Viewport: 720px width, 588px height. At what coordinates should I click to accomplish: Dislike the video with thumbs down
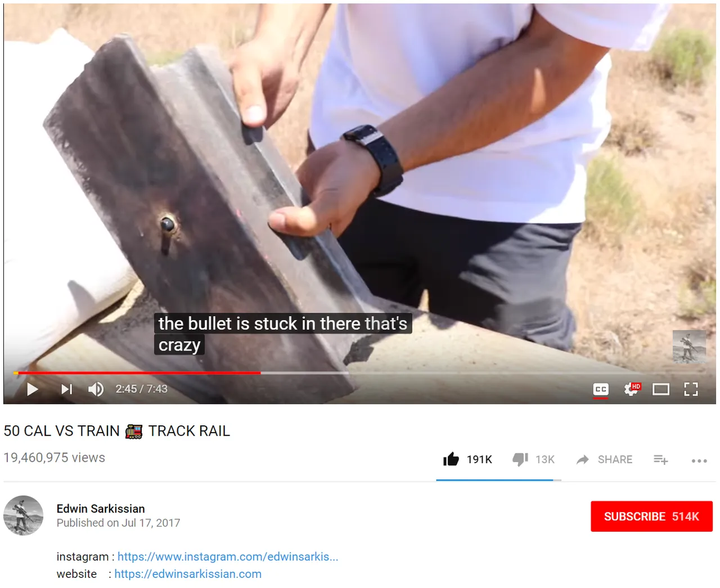533,459
